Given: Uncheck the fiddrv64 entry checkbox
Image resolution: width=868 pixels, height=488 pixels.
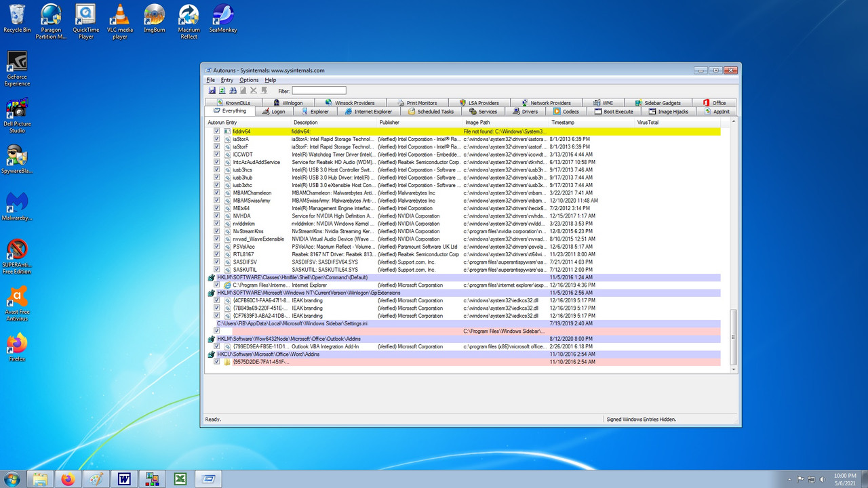Looking at the screenshot, I should [x=217, y=131].
